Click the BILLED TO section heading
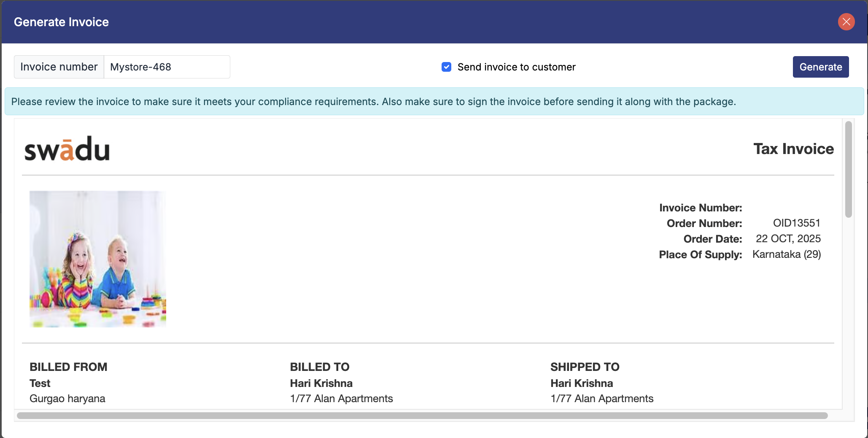The height and width of the screenshot is (438, 868). point(320,367)
